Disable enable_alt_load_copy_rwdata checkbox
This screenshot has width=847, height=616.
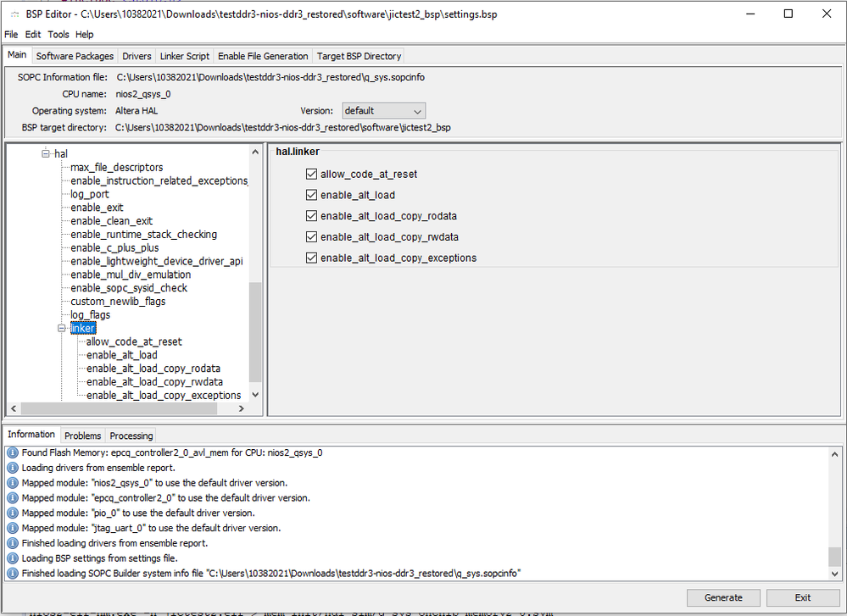pyautogui.click(x=311, y=236)
